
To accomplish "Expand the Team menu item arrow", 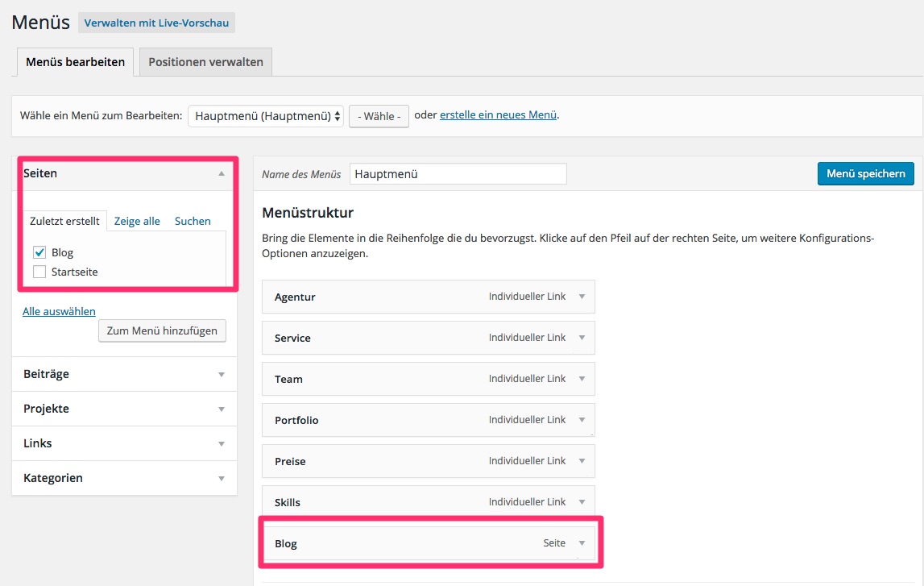I will coord(582,379).
